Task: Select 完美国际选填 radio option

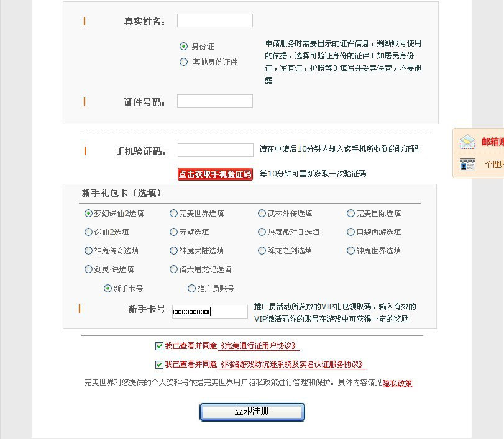Action: coord(351,213)
